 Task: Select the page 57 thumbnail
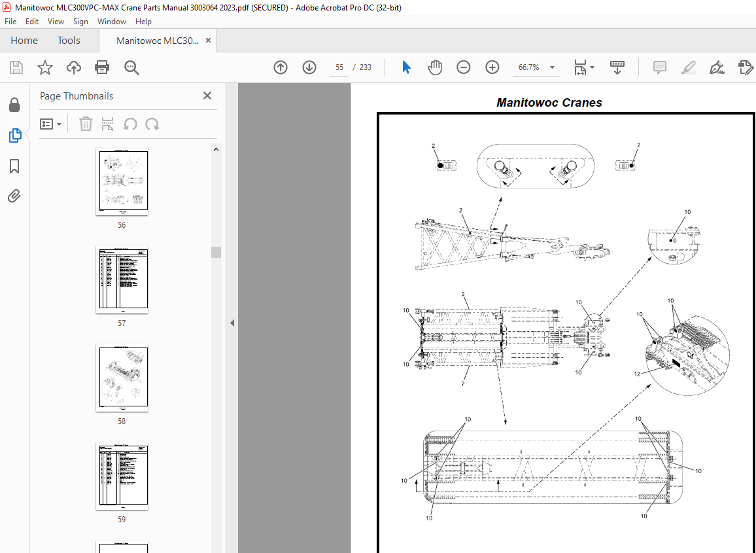(x=123, y=280)
